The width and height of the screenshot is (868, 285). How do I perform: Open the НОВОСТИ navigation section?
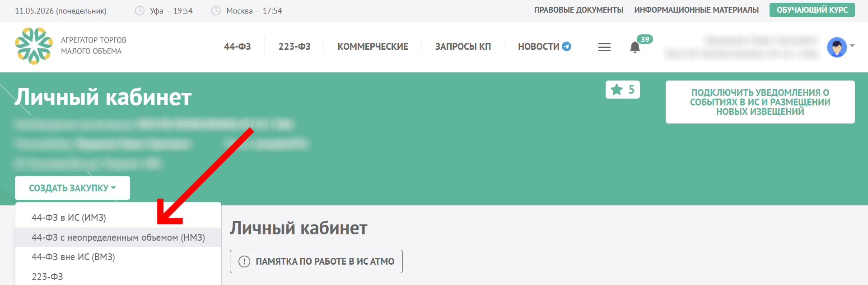pos(539,47)
